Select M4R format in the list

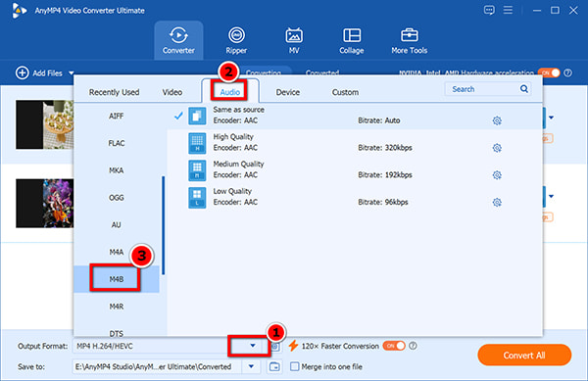(x=117, y=307)
